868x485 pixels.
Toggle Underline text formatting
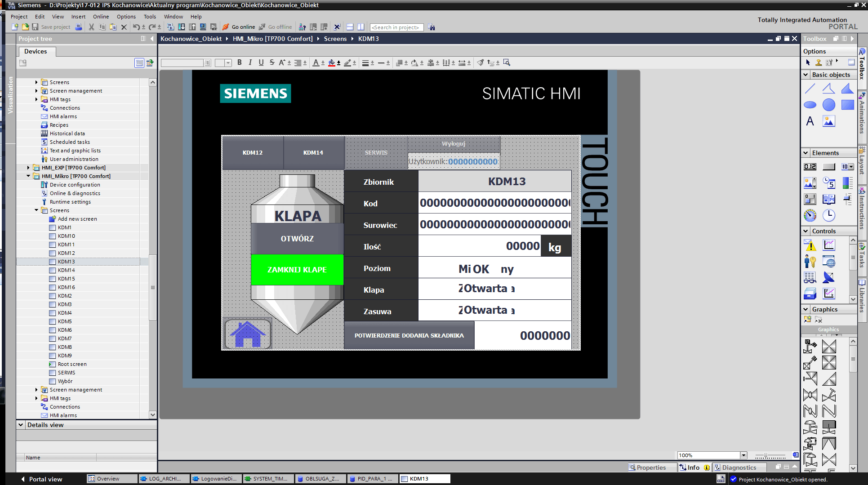pos(261,62)
